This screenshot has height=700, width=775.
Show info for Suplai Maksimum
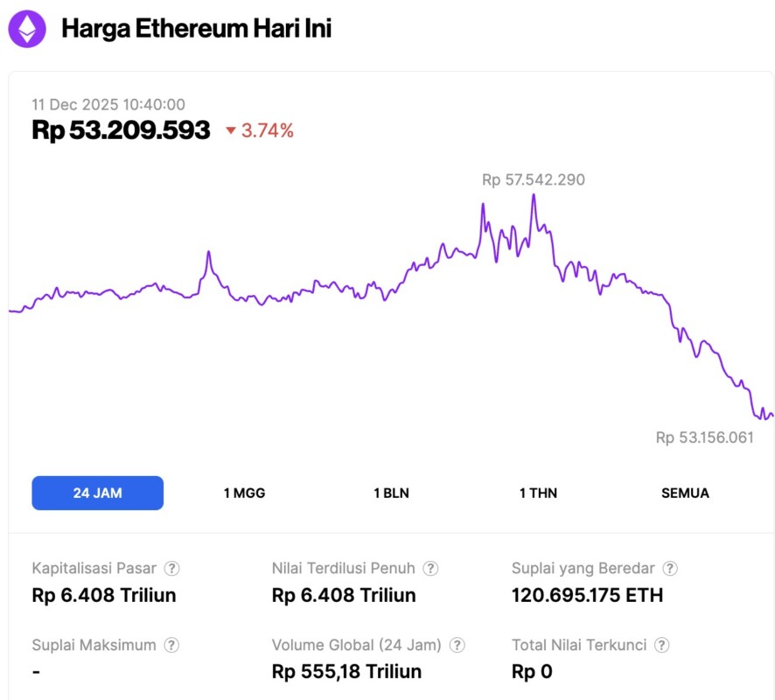pyautogui.click(x=171, y=645)
